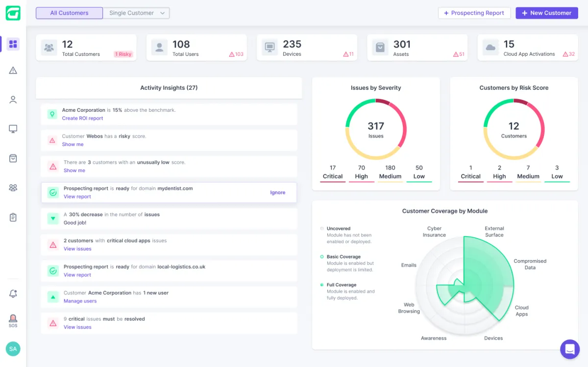The width and height of the screenshot is (588, 367).
Task: Click the New Customer button
Action: point(547,13)
